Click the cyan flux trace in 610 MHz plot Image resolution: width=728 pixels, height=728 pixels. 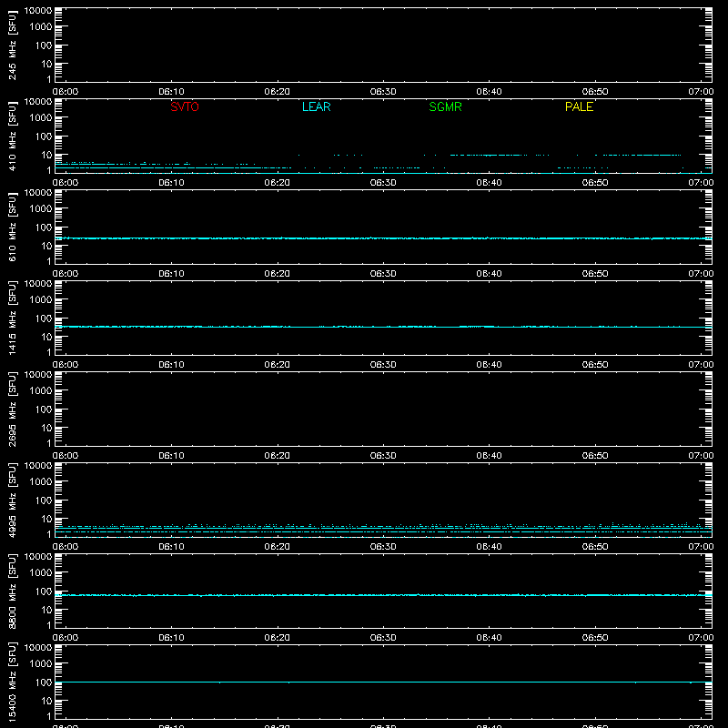(383, 238)
